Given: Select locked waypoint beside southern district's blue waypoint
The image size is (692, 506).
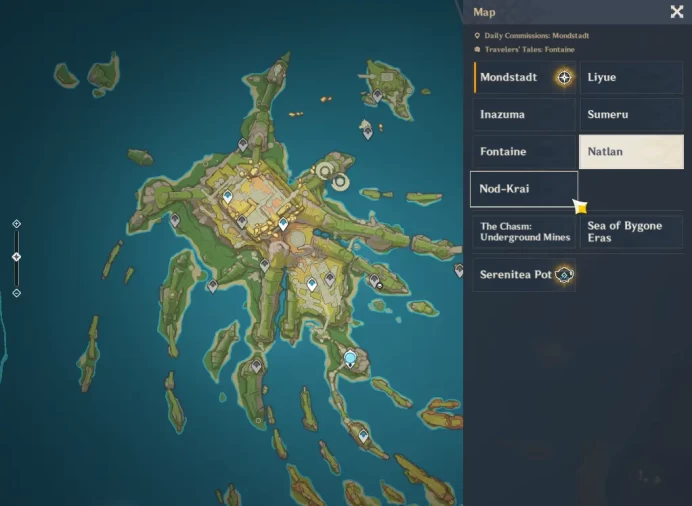Looking at the screenshot, I should click(x=330, y=279).
